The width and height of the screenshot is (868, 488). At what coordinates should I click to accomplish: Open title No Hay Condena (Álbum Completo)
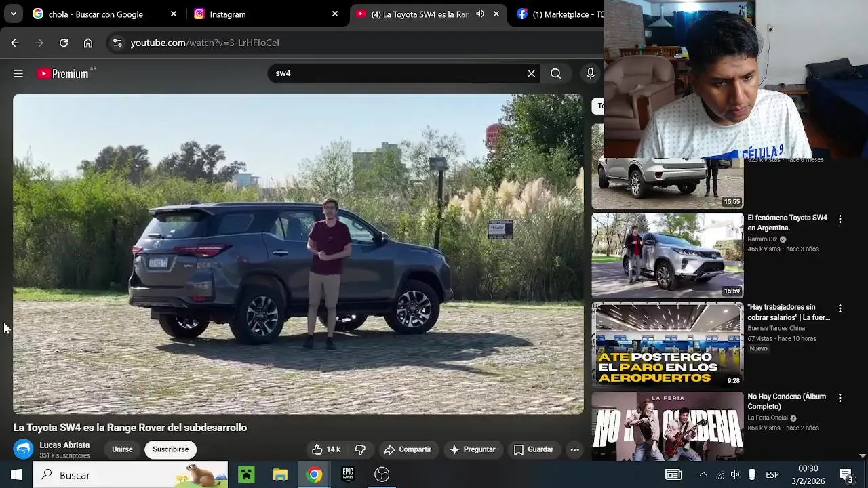tap(787, 402)
